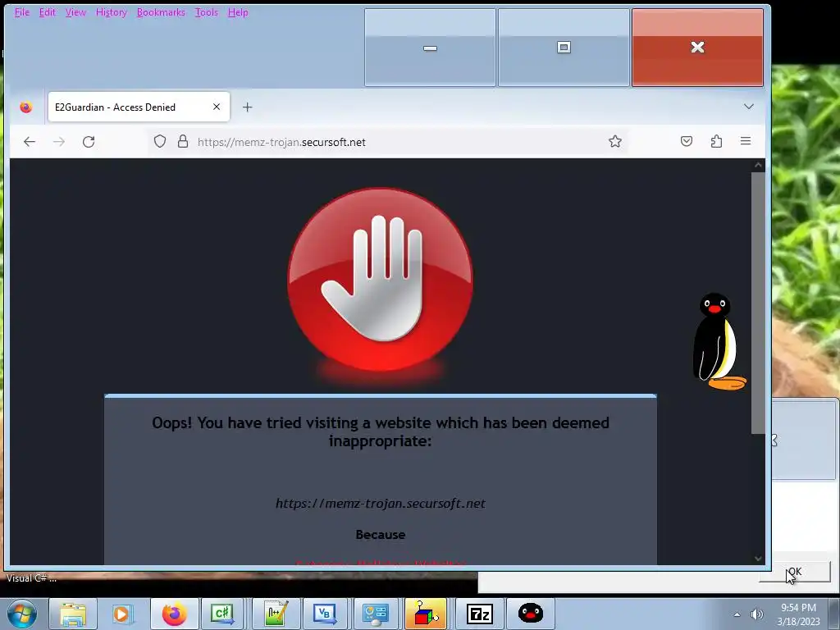840x630 pixels.
Task: Go back one page
Action: pyautogui.click(x=30, y=141)
